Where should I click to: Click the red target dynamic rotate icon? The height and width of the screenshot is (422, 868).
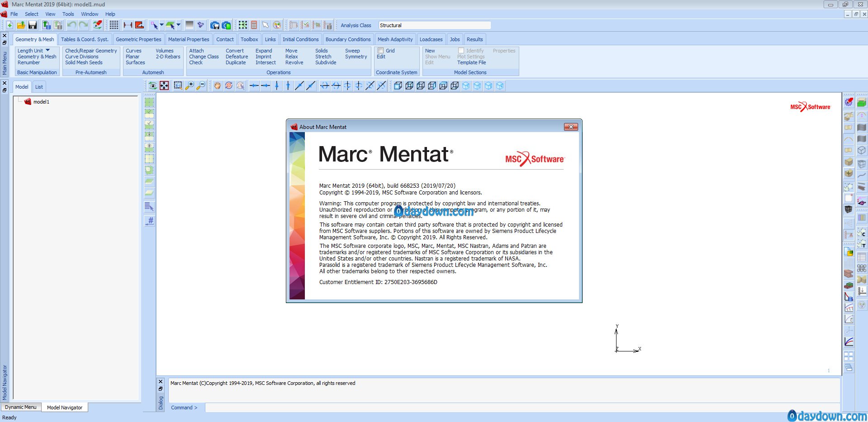point(229,85)
